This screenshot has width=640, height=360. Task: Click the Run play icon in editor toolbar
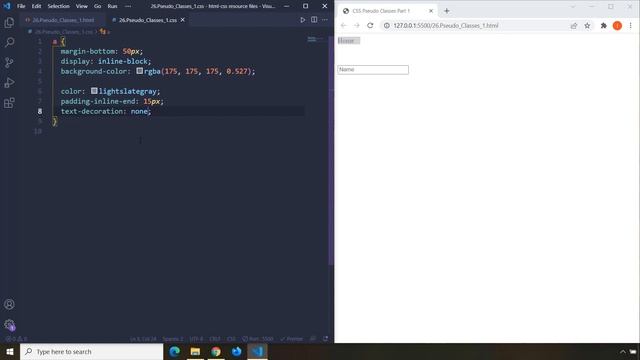pos(302,20)
